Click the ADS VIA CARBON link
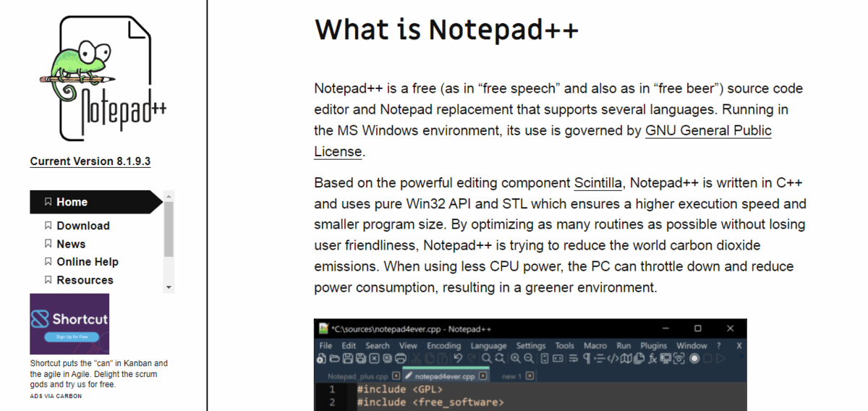 click(x=56, y=396)
